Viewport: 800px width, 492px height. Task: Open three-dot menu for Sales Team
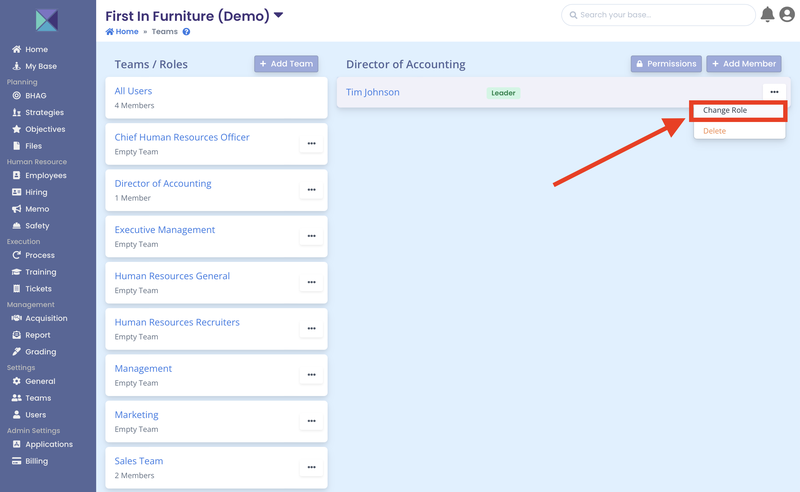pyautogui.click(x=311, y=467)
